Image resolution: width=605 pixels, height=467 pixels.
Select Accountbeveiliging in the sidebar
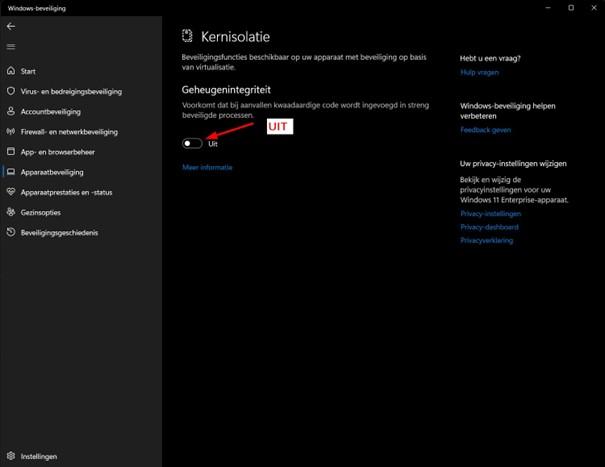pyautogui.click(x=51, y=112)
